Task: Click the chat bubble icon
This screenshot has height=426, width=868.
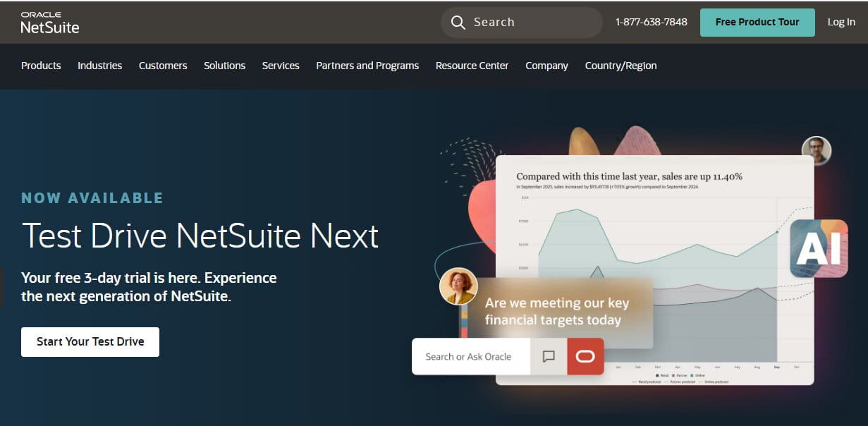Action: (x=549, y=356)
